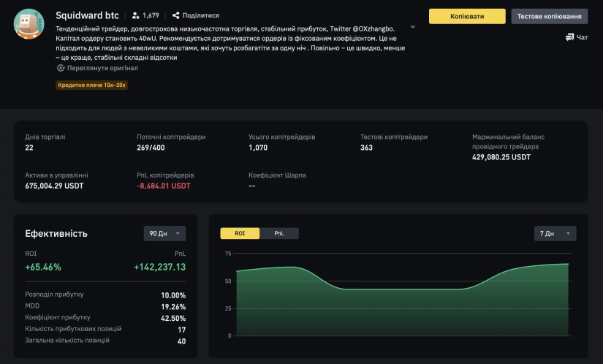Click the Кредитне плече 10x–20x tag
The width and height of the screenshot is (603, 364).
(92, 86)
